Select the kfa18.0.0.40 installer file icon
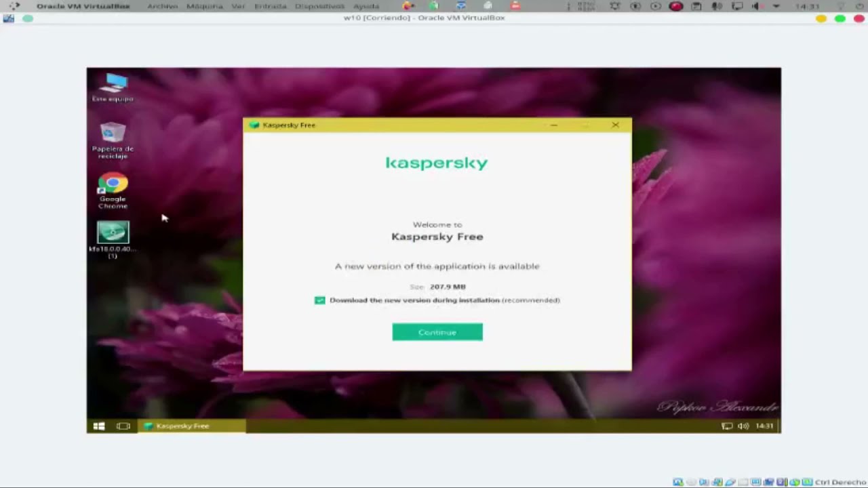868x488 pixels. pos(113,240)
